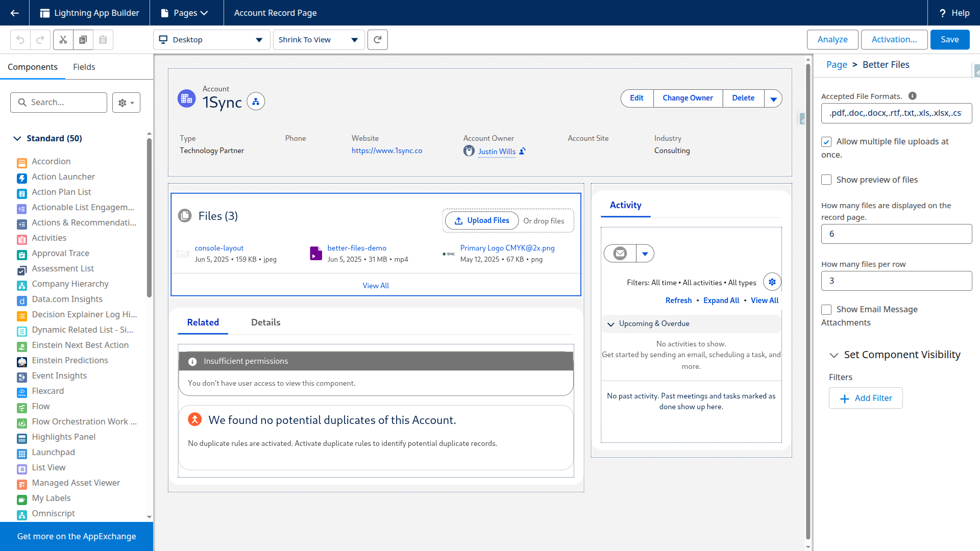This screenshot has width=980, height=551.
Task: Copy the selected component
Action: point(83,39)
